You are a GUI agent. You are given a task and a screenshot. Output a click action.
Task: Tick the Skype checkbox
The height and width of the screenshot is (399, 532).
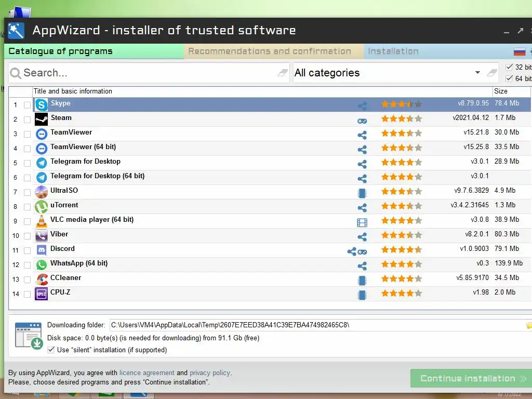tap(27, 105)
